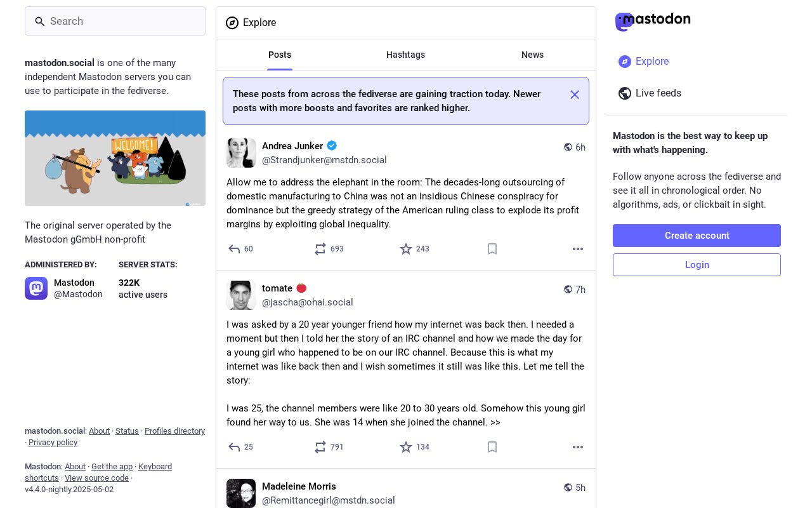Reply to Andrea Junker's post

[x=240, y=249]
